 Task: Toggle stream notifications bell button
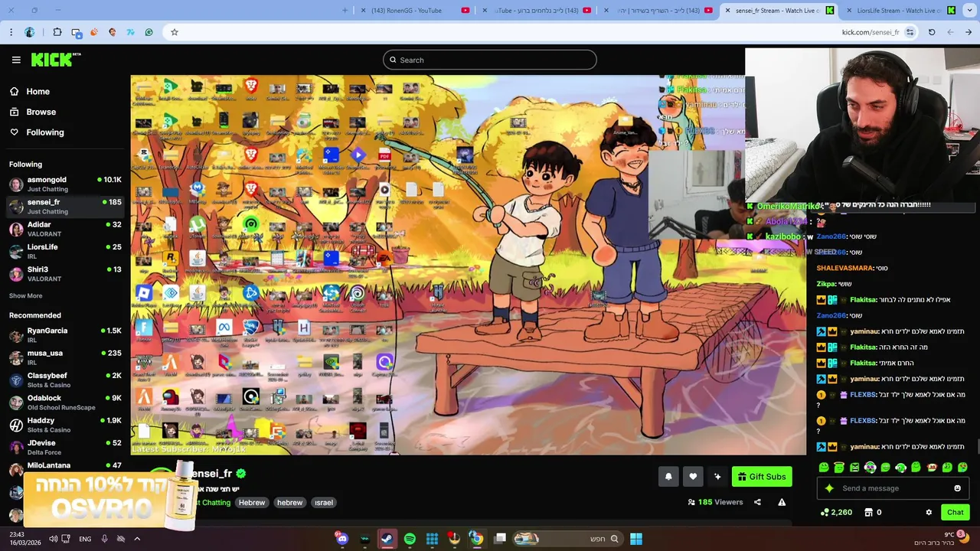click(668, 477)
